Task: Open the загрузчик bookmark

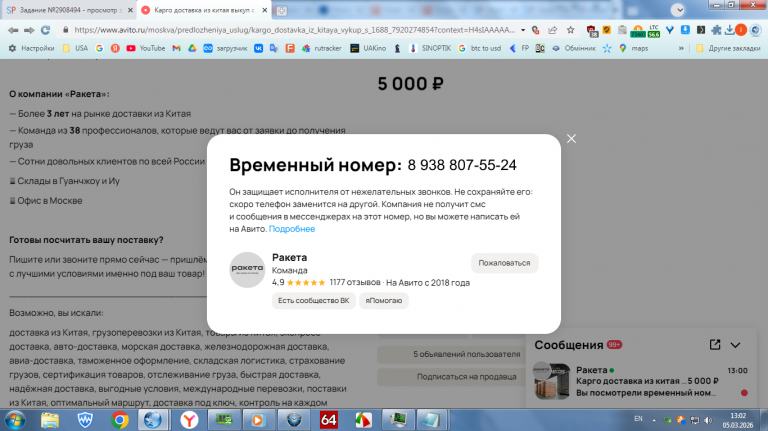Action: pos(225,48)
